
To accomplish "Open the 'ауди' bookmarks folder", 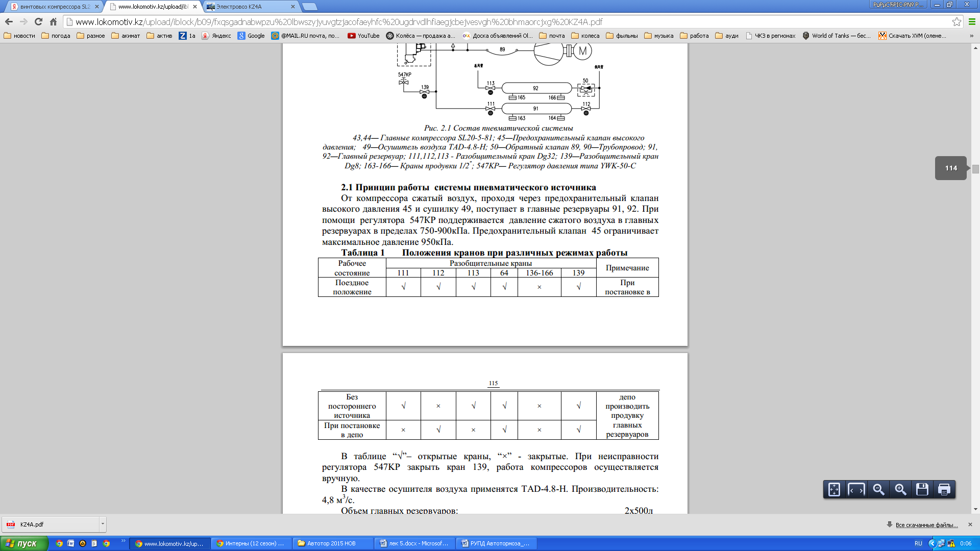I will coord(727,36).
